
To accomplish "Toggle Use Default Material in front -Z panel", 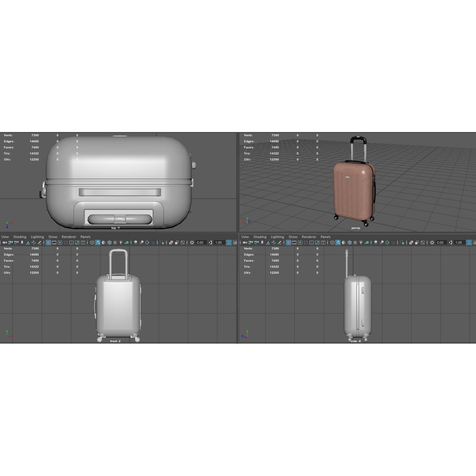I will (x=104, y=243).
